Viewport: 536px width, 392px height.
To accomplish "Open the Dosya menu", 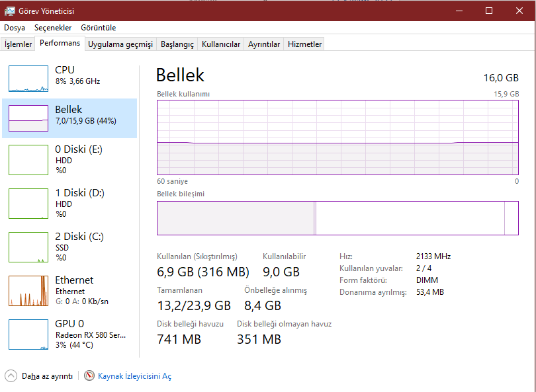I will point(15,28).
